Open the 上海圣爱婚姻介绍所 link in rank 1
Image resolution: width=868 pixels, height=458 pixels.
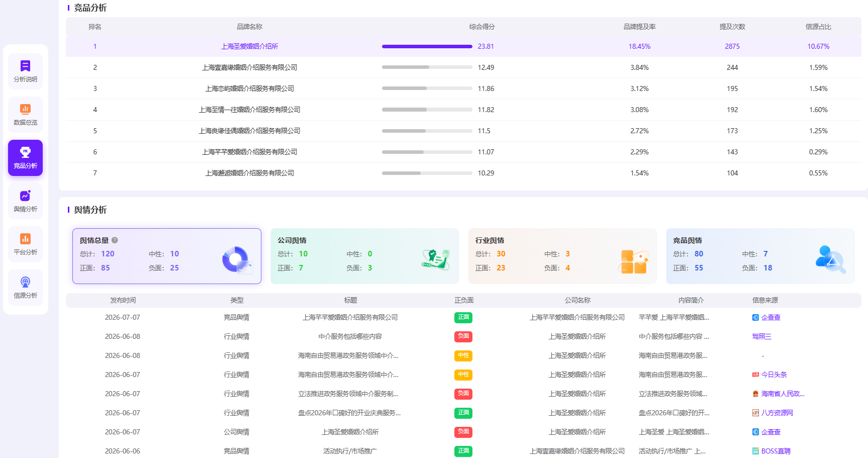point(249,46)
